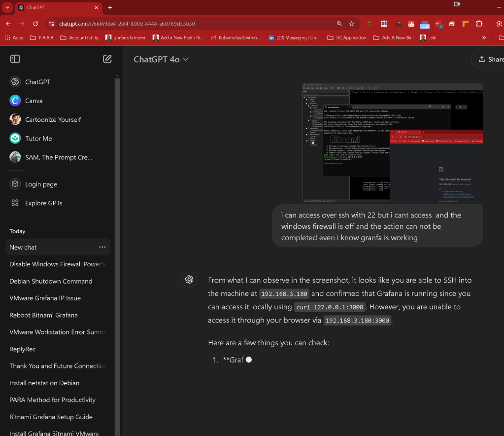Image resolution: width=504 pixels, height=436 pixels.
Task: Open Thank You and Future Connection chat
Action: pyautogui.click(x=57, y=366)
